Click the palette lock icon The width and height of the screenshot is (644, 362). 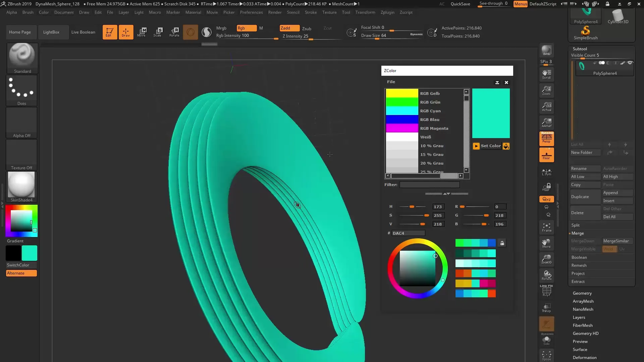coord(502,243)
